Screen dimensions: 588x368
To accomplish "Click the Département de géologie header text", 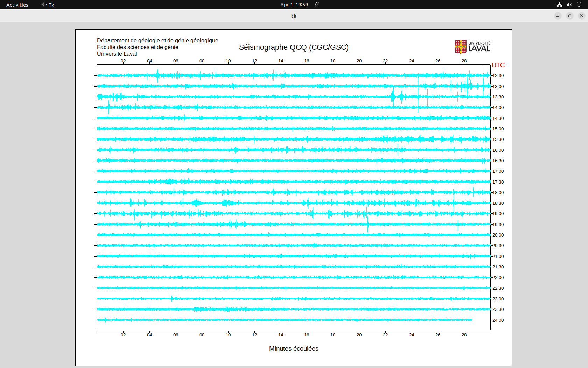I will [157, 41].
